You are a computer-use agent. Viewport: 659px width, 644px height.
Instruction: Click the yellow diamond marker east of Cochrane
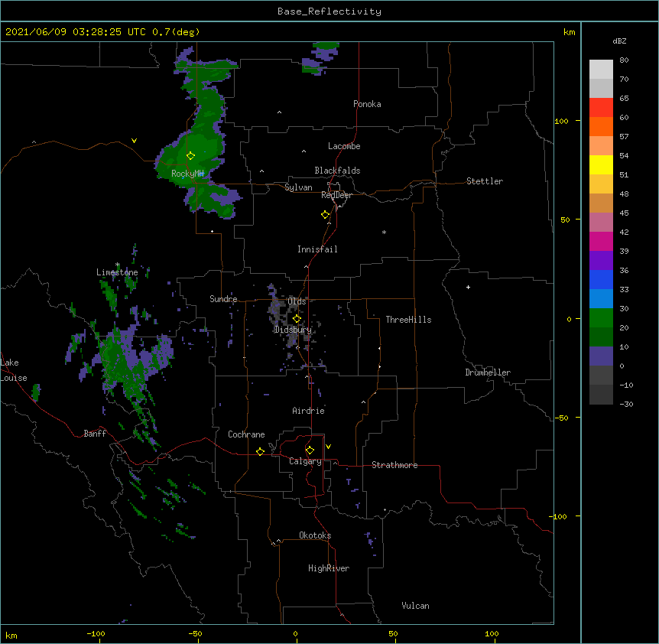pyautogui.click(x=260, y=451)
